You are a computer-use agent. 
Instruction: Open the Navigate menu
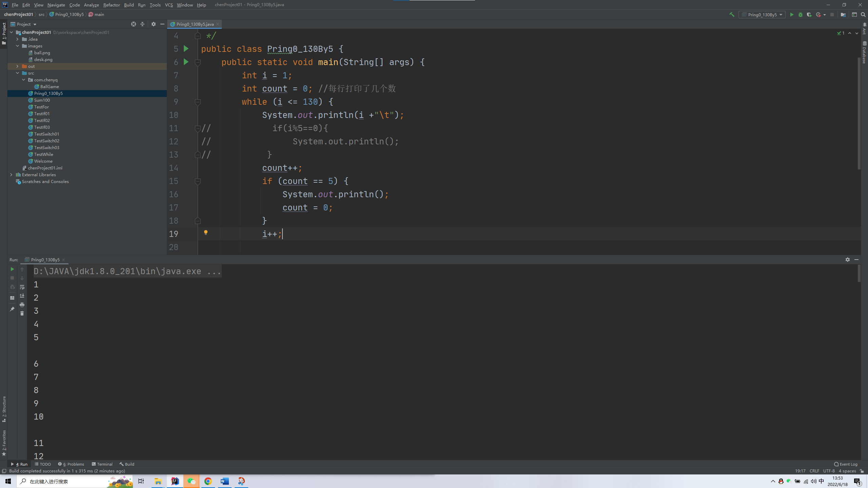coord(56,5)
